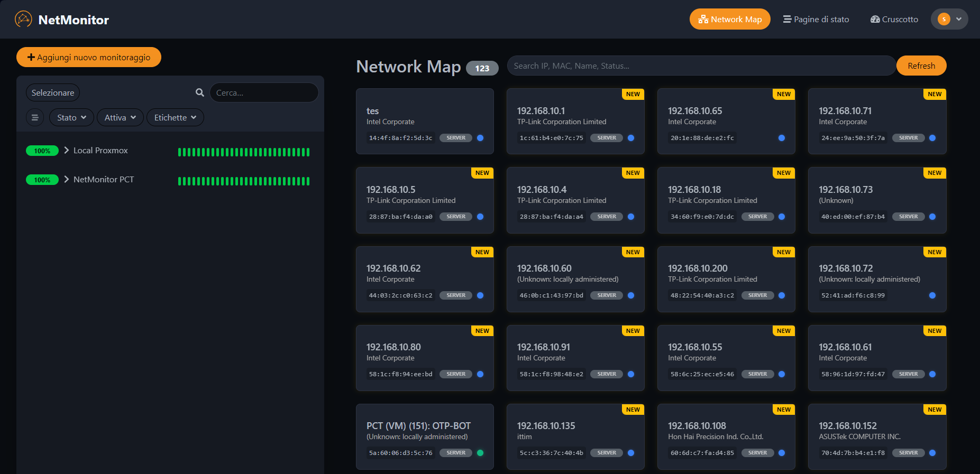Open the PCT (VM) (151): OTP-BOT card title
The image size is (980, 474).
point(418,426)
